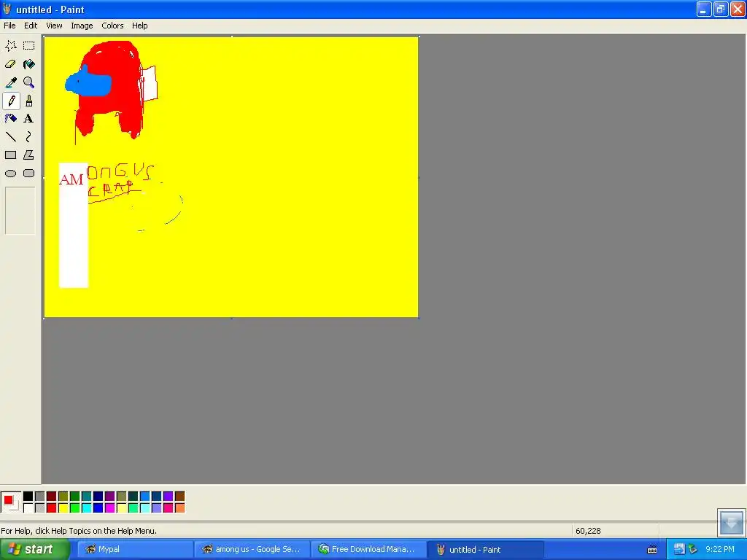Select the Pencil tool
Viewport: 747px width, 560px height.
coord(10,101)
